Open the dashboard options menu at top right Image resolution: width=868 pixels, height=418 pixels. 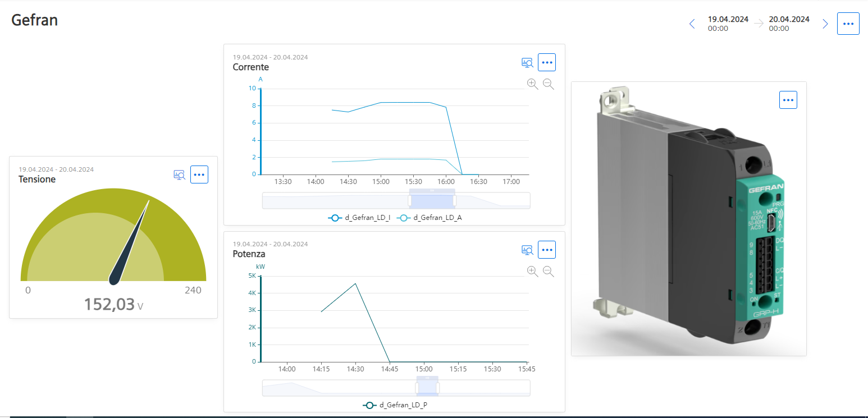coord(848,24)
